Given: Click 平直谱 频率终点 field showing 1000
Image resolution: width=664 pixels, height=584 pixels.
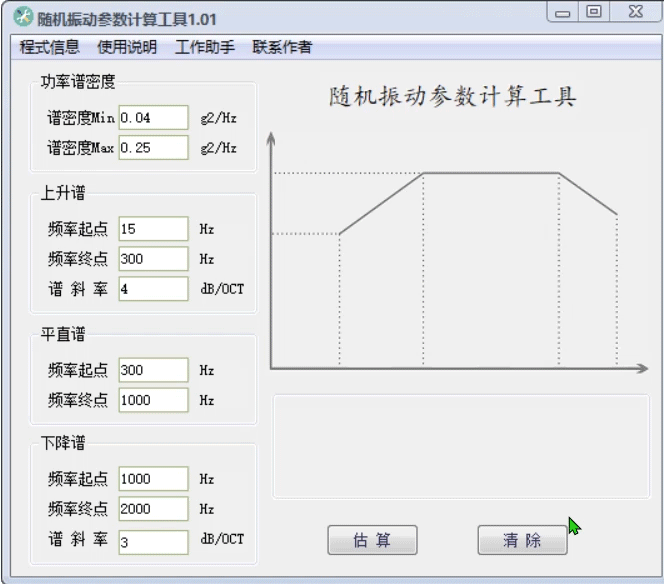Looking at the screenshot, I should point(153,400).
